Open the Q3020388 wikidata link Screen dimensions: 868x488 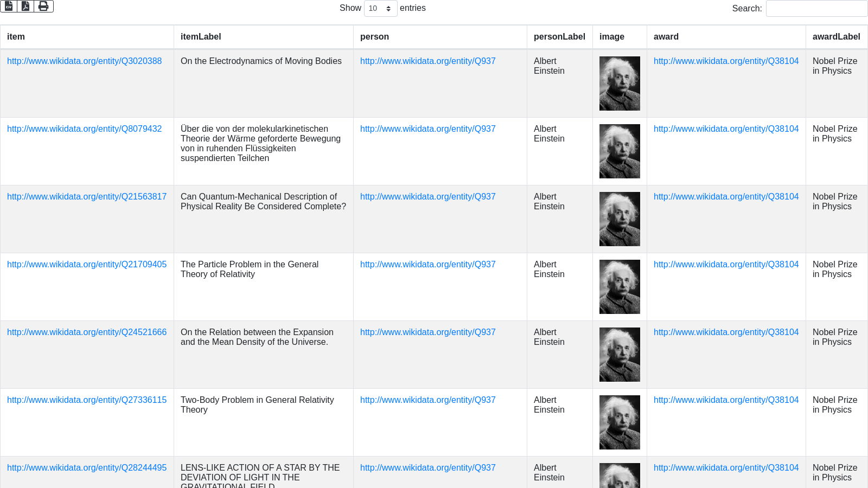point(84,61)
